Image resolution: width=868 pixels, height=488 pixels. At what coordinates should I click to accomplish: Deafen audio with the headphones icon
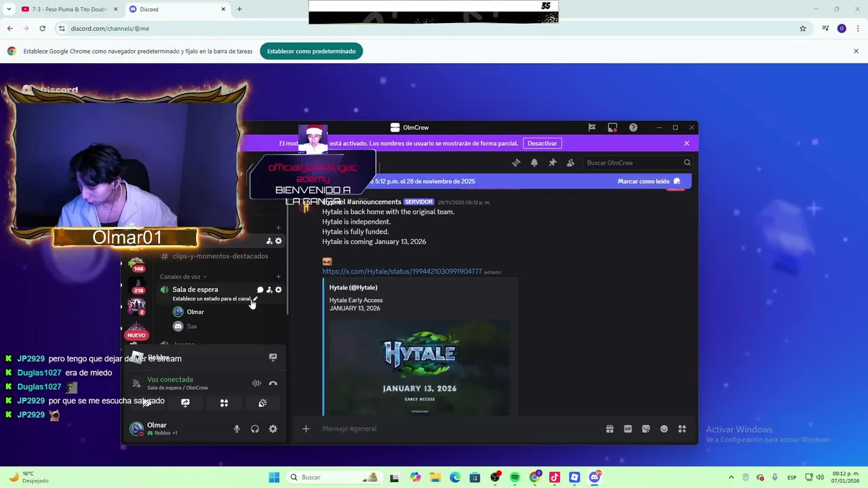[x=255, y=429]
